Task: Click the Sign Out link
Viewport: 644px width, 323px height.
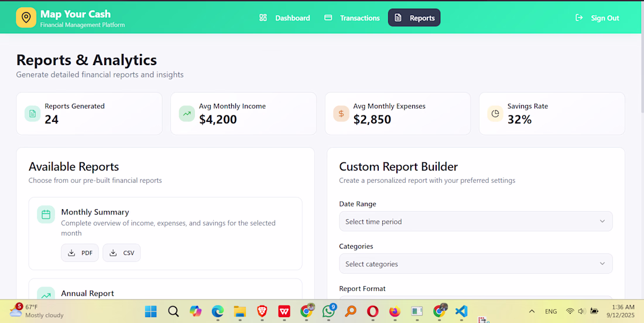Action: coord(598,18)
